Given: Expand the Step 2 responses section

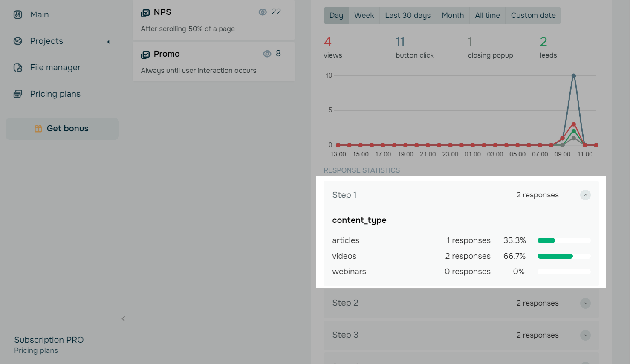Looking at the screenshot, I should pos(585,303).
